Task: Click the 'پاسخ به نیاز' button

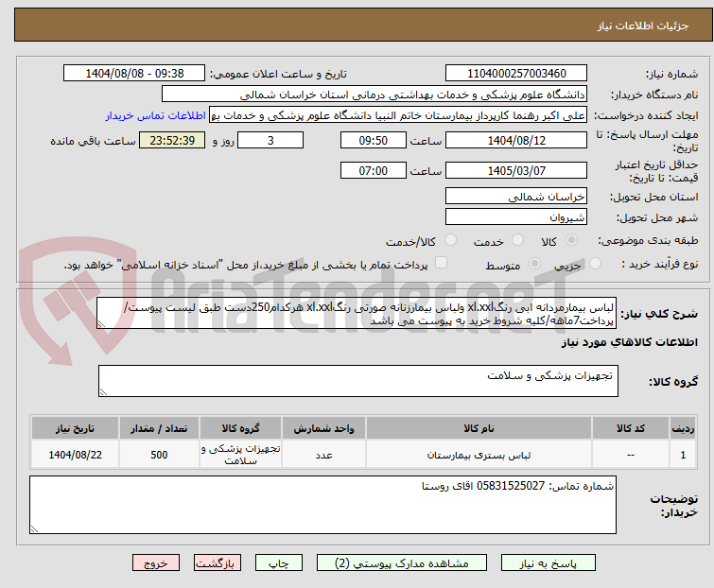Action: 565,562
